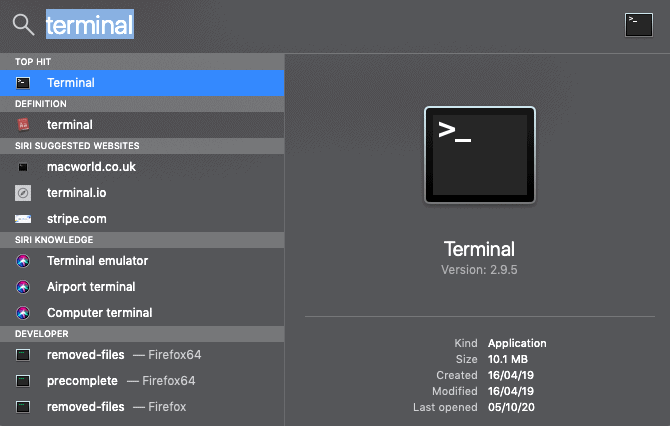Open the Terminal top hit result

(x=142, y=83)
